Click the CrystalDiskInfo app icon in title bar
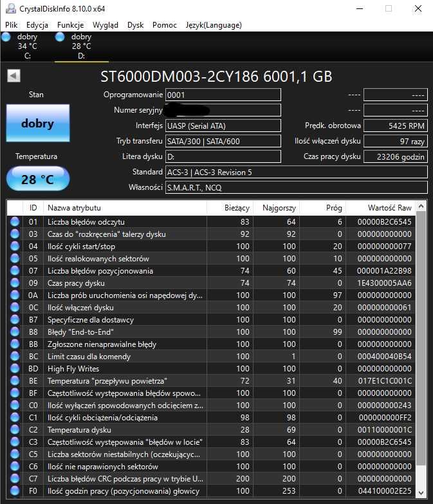This screenshot has height=504, width=433. [x=10, y=8]
